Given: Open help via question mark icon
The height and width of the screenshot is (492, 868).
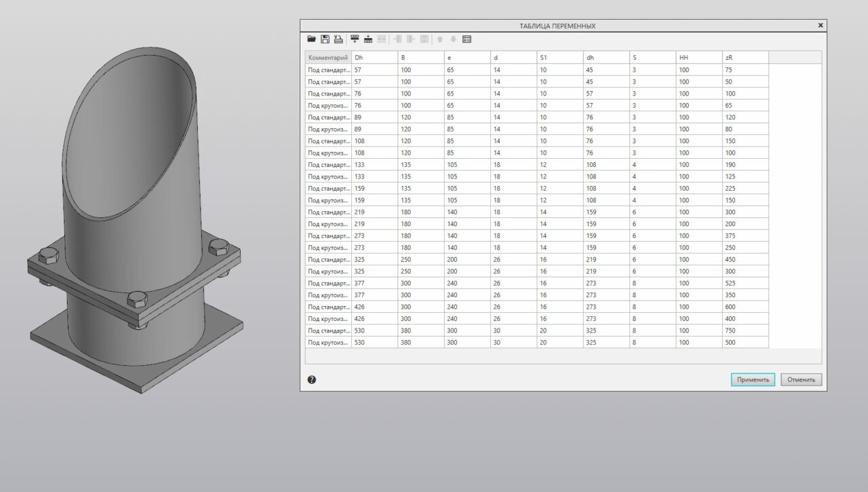Looking at the screenshot, I should click(x=312, y=379).
